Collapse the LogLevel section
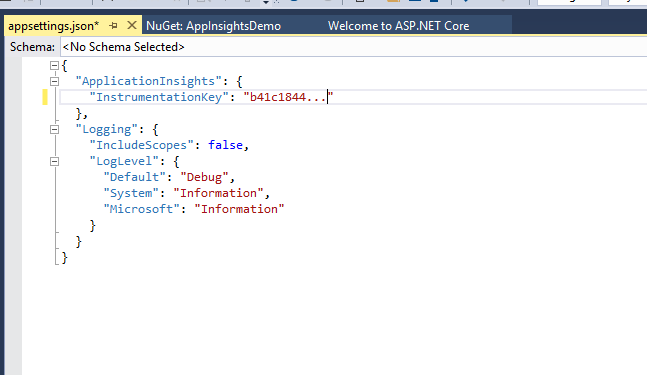 point(54,161)
